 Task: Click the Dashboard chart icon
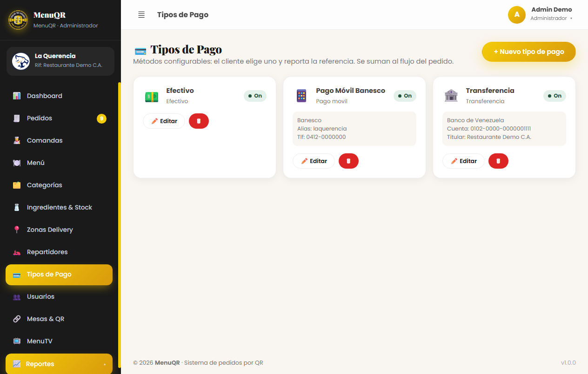[x=17, y=96]
